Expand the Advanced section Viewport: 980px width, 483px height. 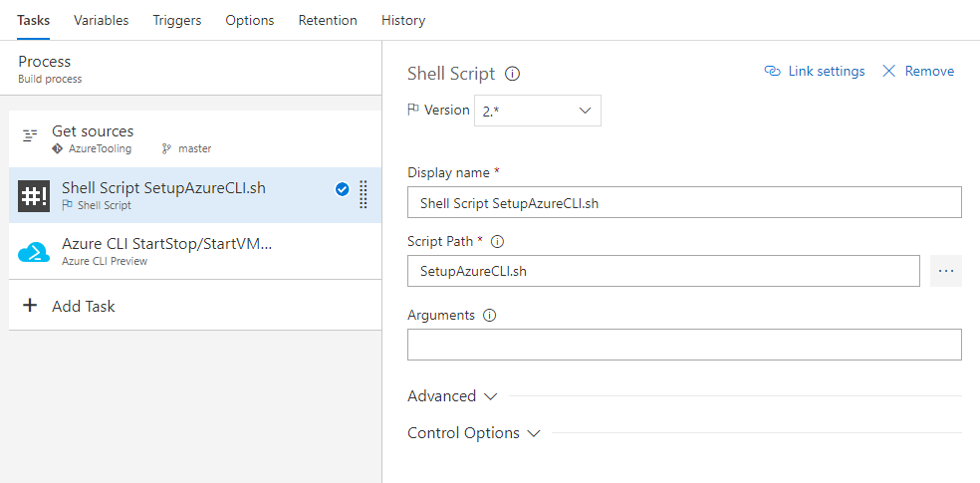point(452,396)
